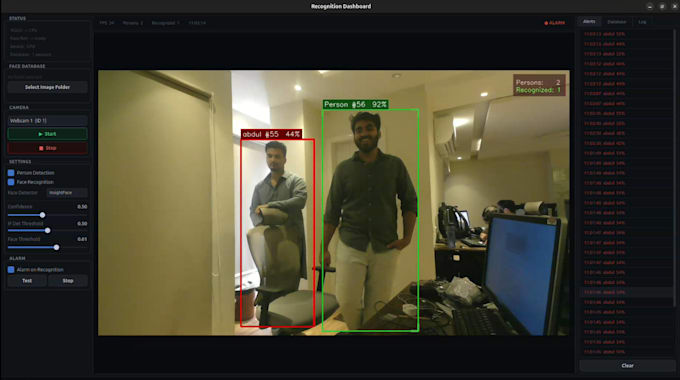Toggle Alarm on Recognition checkbox

11,269
